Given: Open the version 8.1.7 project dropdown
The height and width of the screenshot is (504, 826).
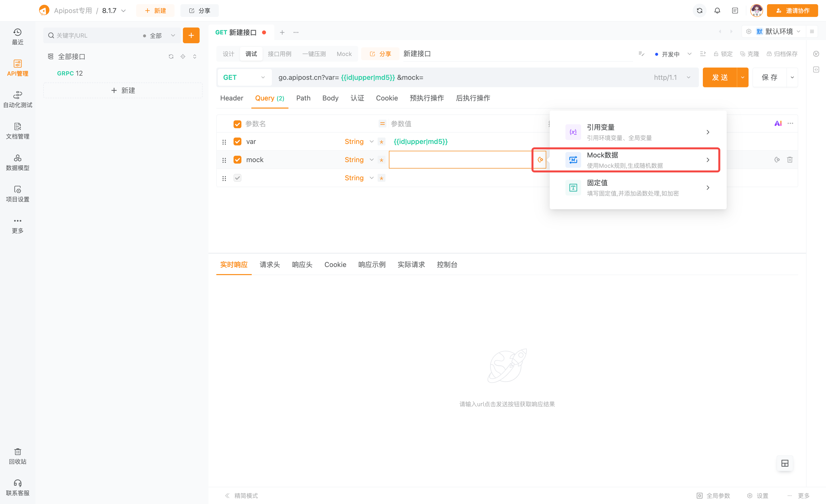Looking at the screenshot, I should coord(114,11).
